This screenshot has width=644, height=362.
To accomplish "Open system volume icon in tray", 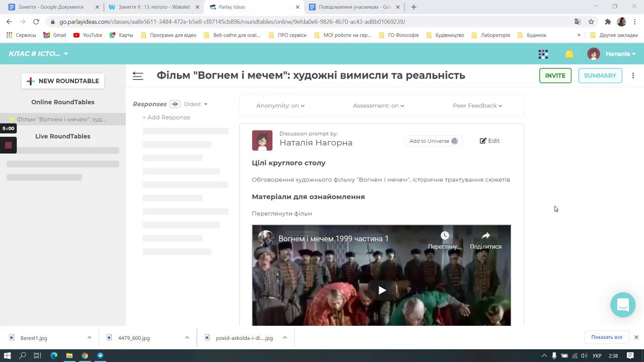I will (584, 355).
